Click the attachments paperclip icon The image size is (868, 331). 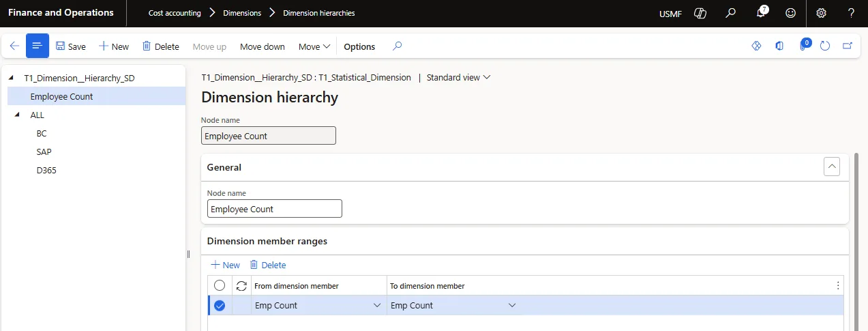pos(804,45)
